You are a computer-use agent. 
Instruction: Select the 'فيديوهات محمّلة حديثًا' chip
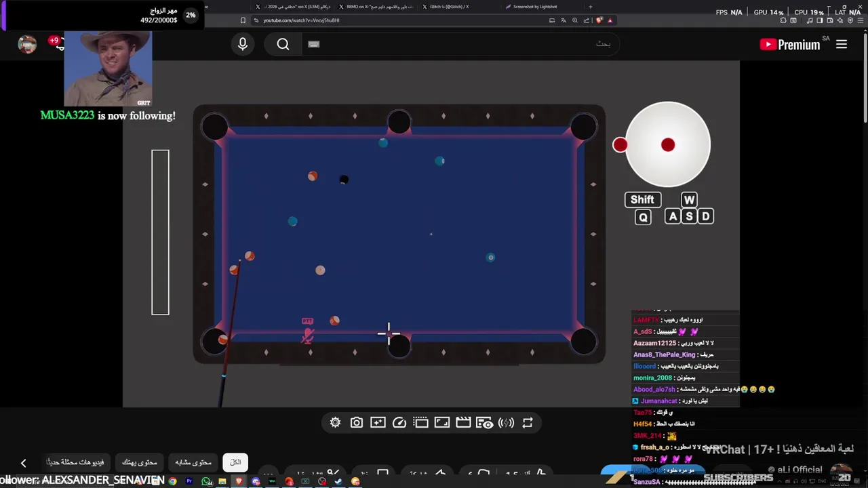(75, 462)
